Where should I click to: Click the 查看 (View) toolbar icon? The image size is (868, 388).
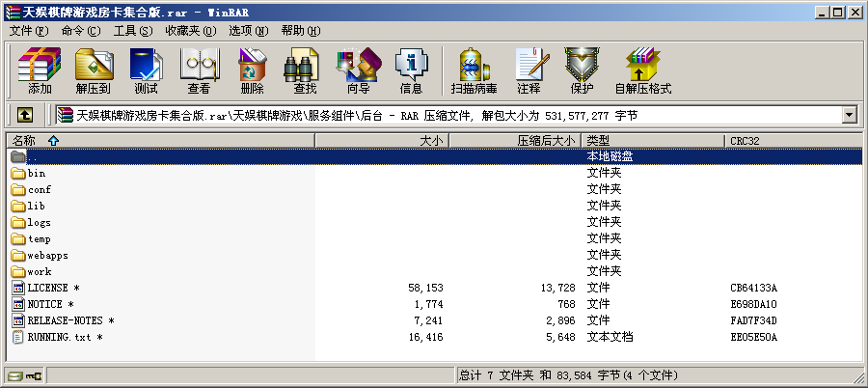point(200,70)
